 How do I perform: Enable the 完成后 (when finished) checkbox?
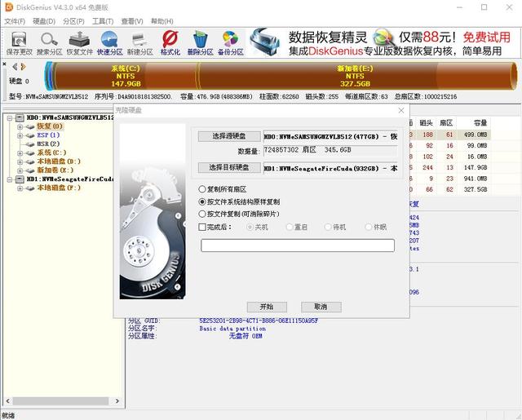click(201, 227)
